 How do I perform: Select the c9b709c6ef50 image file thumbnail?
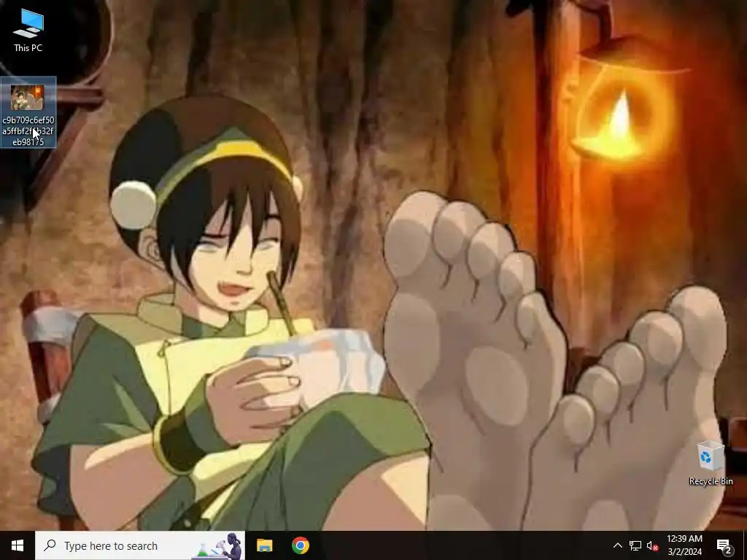28,98
